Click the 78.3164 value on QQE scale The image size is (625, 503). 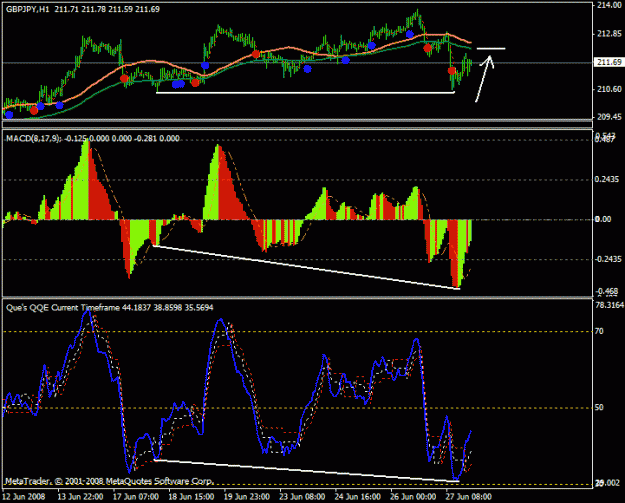[x=609, y=305]
